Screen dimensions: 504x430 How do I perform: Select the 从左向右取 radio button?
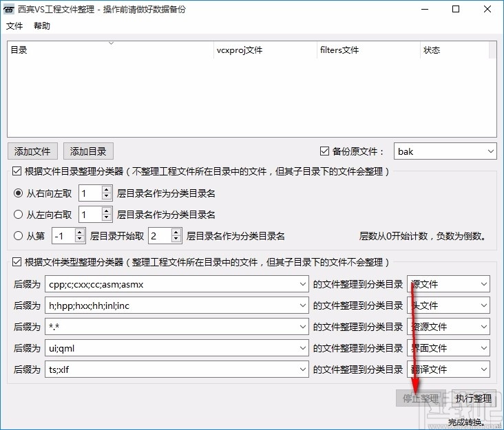pyautogui.click(x=18, y=215)
